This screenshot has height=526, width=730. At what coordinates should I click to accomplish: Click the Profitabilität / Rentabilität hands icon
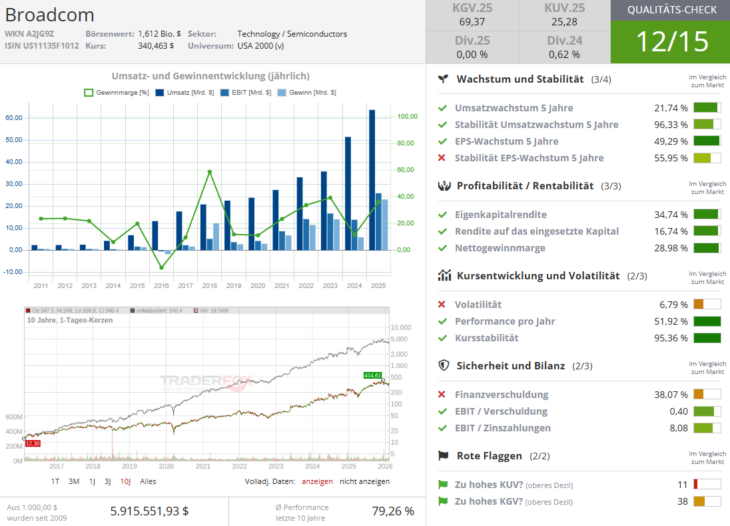[x=443, y=186]
